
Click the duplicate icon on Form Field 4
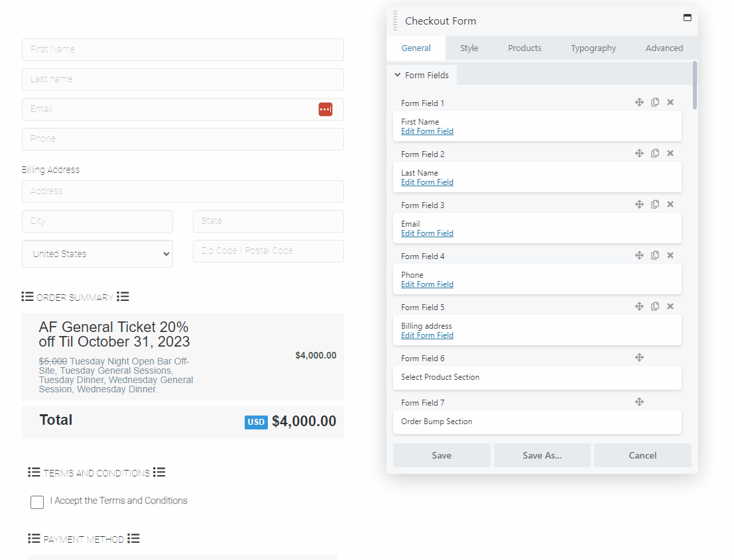(x=655, y=255)
